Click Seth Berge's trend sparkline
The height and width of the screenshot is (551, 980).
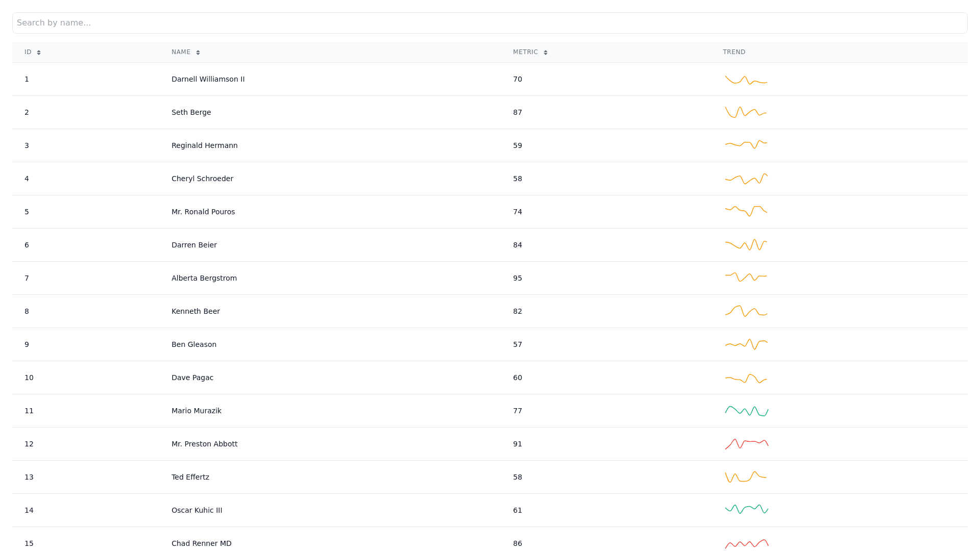click(x=746, y=112)
